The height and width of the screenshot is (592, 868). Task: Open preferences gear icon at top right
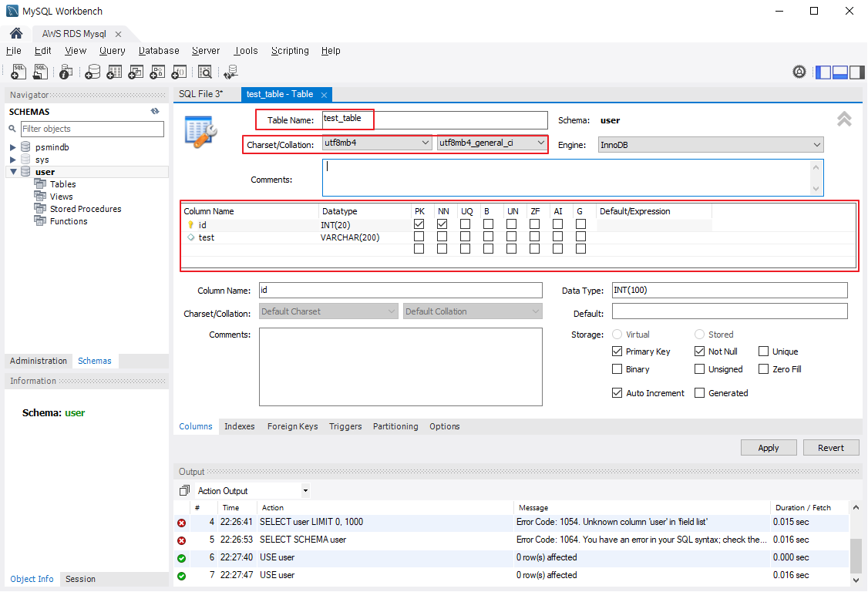[799, 72]
